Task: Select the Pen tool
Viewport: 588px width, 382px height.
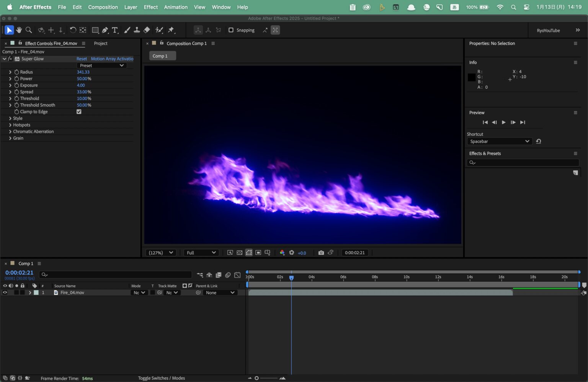Action: (x=105, y=30)
